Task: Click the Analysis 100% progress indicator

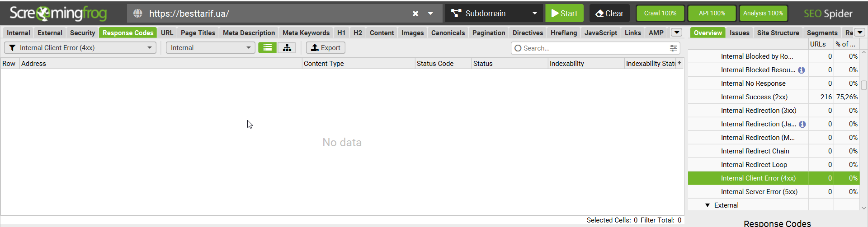Action: coord(763,14)
